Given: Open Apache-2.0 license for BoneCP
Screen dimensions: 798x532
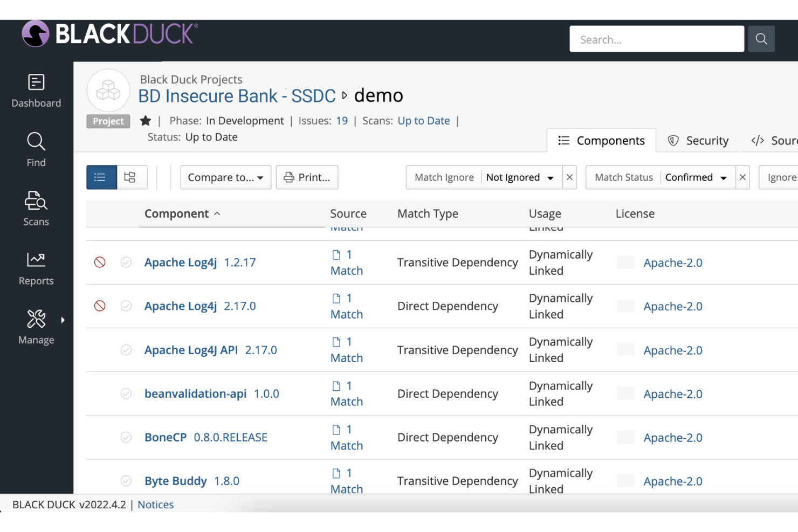Looking at the screenshot, I should point(673,438).
